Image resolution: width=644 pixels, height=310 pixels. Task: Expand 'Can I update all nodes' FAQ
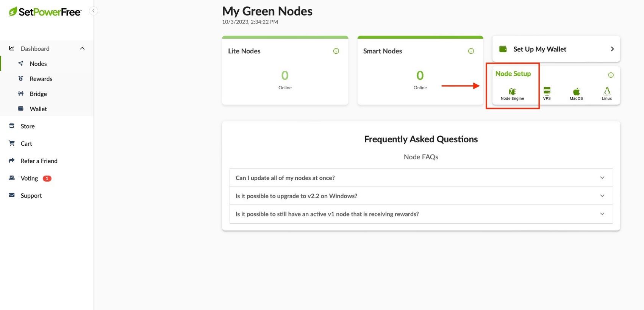click(421, 178)
